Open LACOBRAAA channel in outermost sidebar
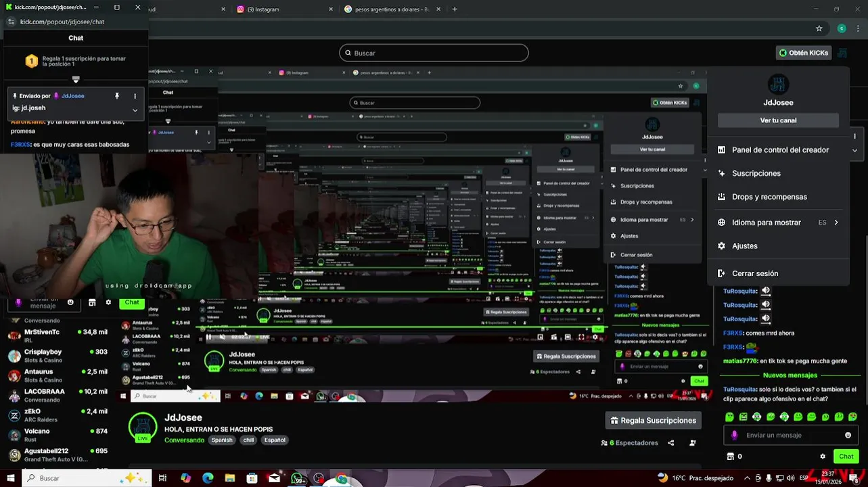868x487 pixels. pos(58,395)
